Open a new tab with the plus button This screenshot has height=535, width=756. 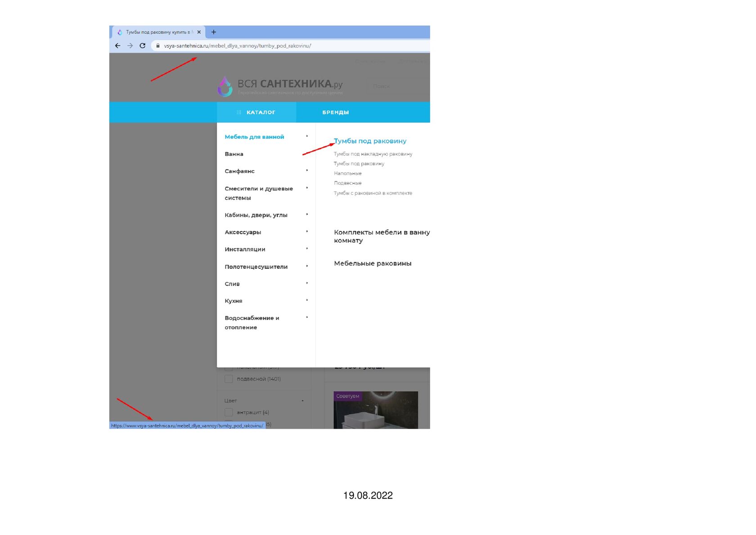tap(214, 32)
